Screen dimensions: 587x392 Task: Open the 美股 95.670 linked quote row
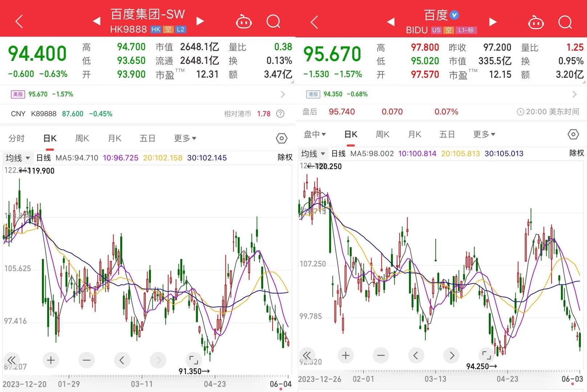(x=147, y=94)
